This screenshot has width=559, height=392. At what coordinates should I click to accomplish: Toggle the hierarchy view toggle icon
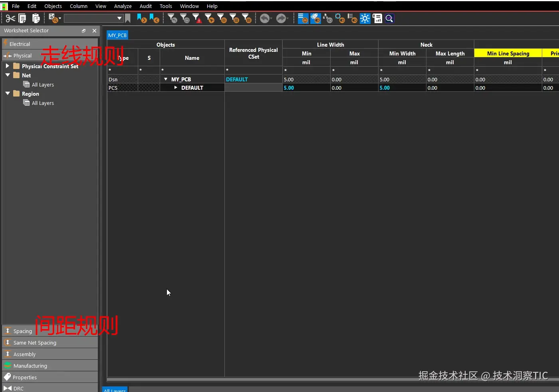[x=328, y=18]
